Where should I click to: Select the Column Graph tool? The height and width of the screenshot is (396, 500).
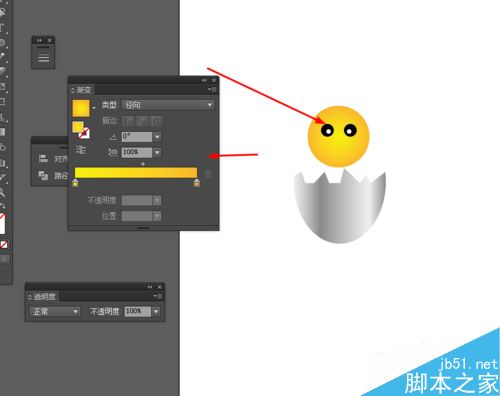2,163
